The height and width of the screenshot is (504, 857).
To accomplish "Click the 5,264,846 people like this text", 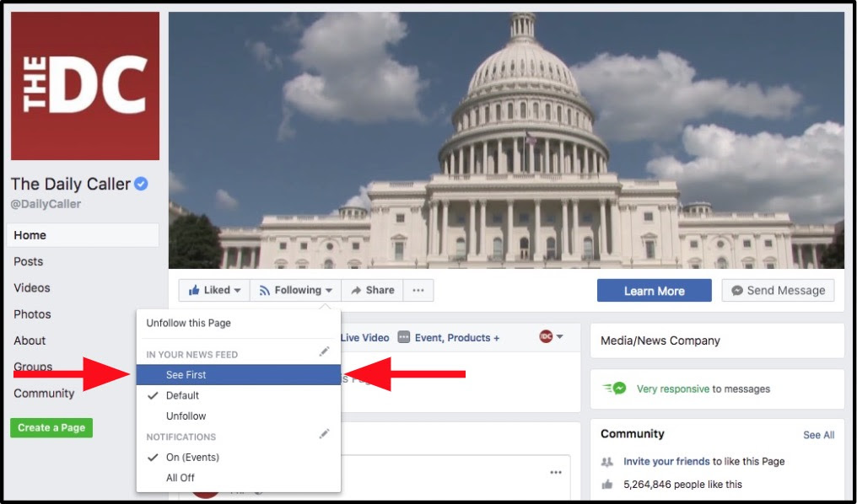I will coord(682,485).
